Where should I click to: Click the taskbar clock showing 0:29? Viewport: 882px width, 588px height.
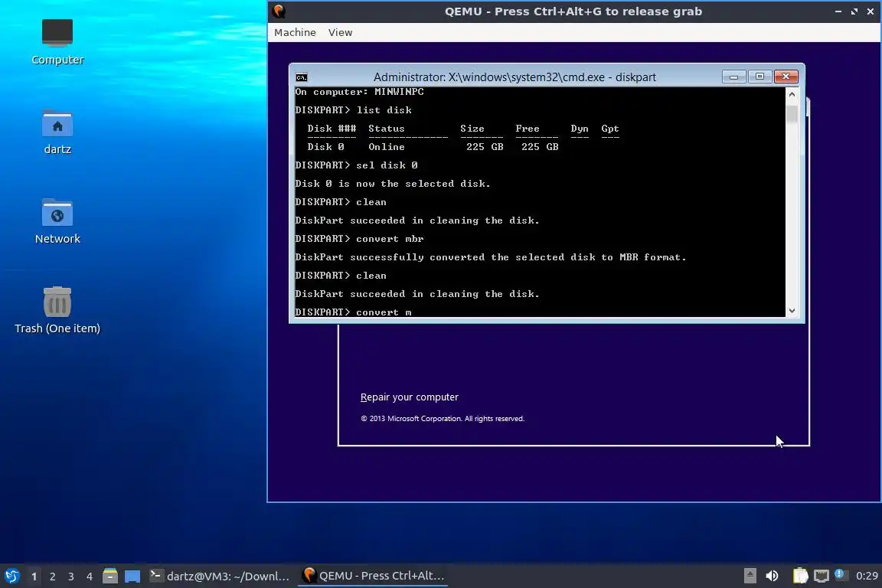coord(867,576)
